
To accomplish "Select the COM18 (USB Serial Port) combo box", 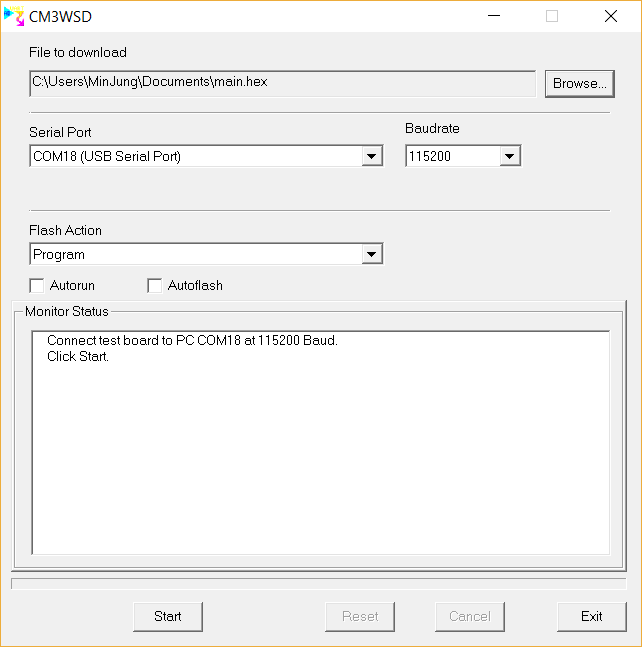I will (x=206, y=156).
